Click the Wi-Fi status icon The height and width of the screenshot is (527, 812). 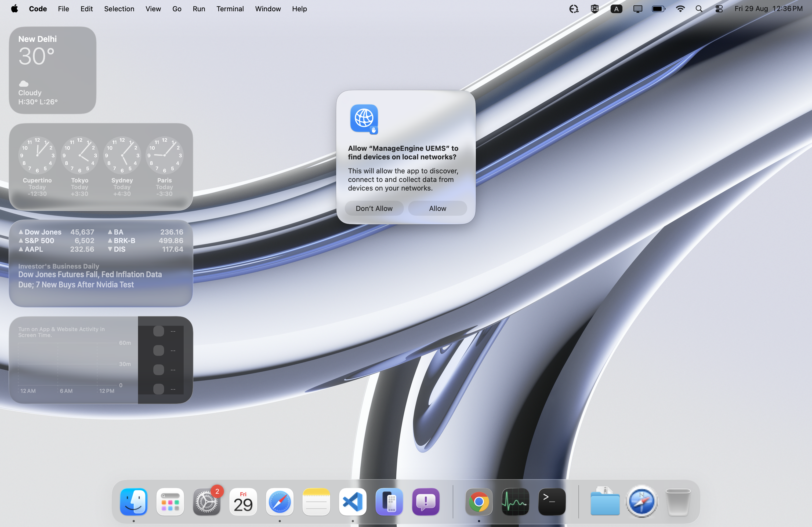coord(680,9)
